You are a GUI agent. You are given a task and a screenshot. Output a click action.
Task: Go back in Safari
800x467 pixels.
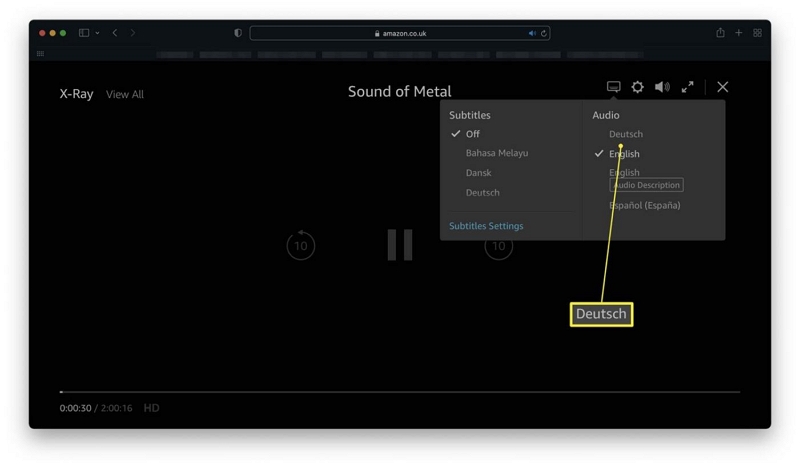[115, 33]
